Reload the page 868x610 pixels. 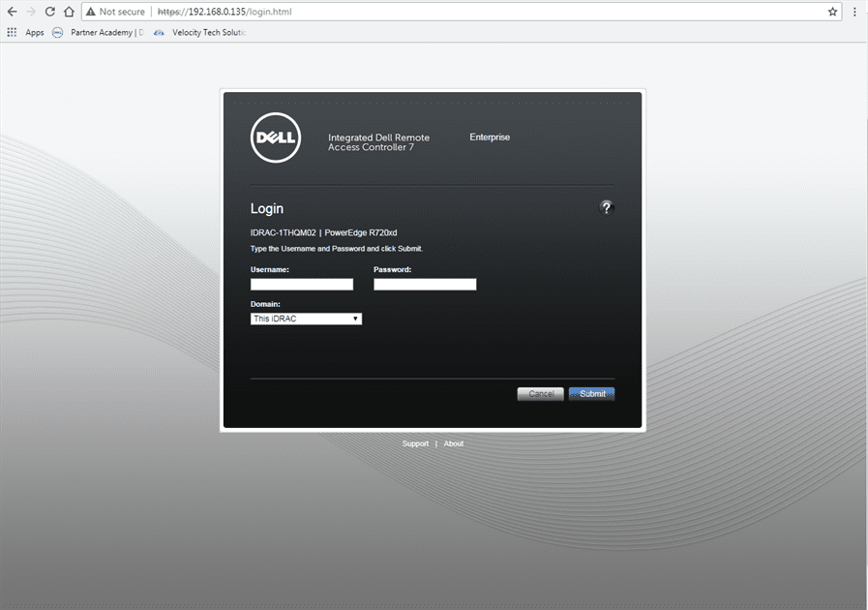pyautogui.click(x=49, y=12)
